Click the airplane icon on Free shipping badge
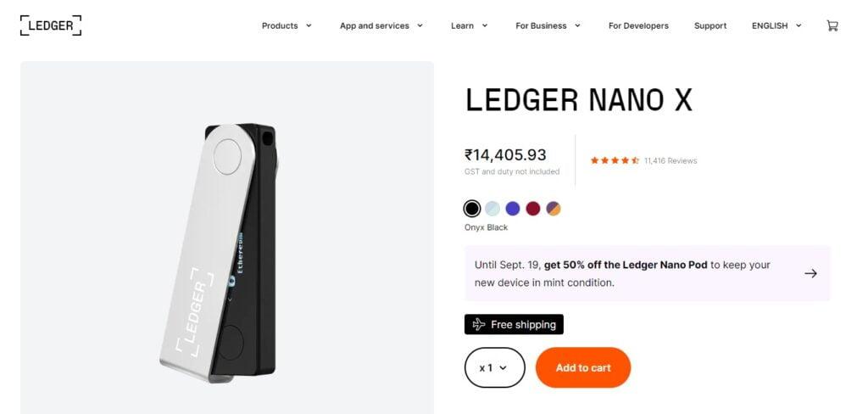Image resolution: width=868 pixels, height=414 pixels. tap(479, 324)
